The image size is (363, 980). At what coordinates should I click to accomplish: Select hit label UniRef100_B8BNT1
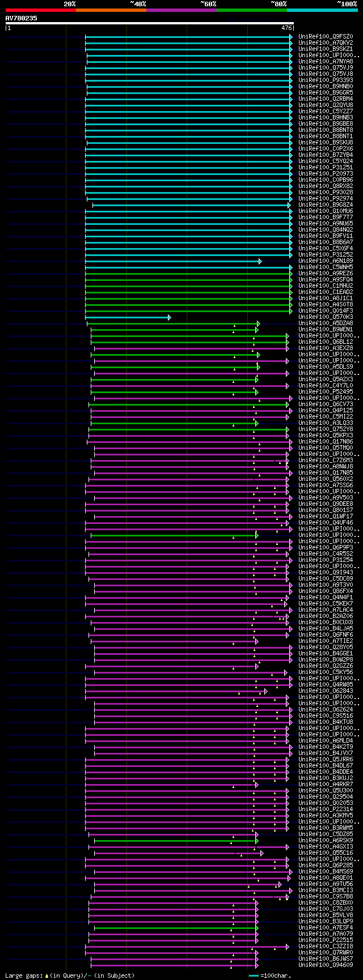point(326,137)
